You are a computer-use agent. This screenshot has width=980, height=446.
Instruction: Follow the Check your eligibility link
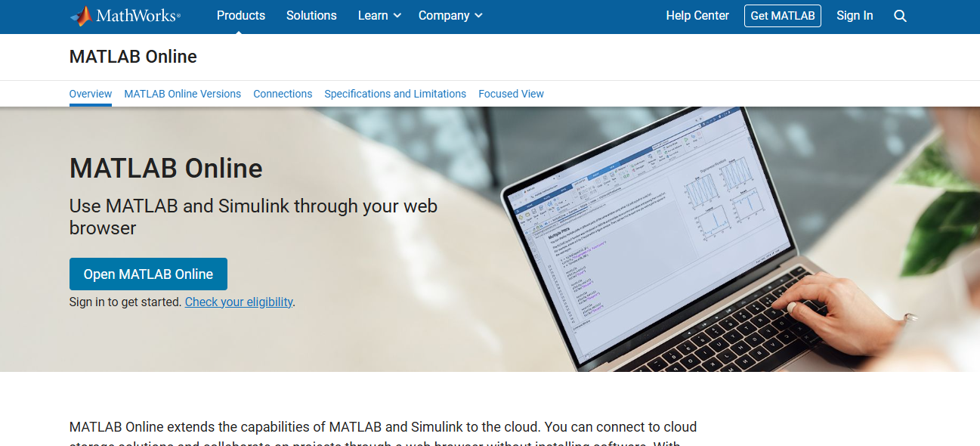[x=238, y=302]
